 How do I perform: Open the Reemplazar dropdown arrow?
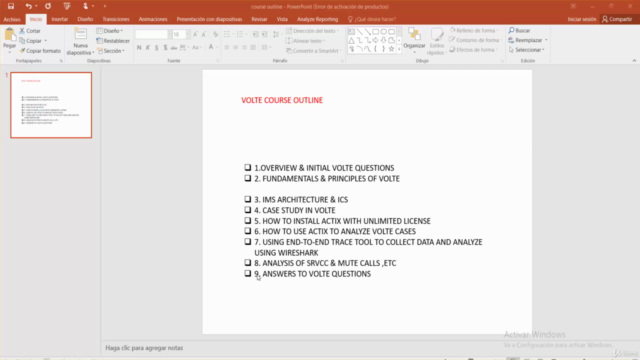tap(546, 40)
